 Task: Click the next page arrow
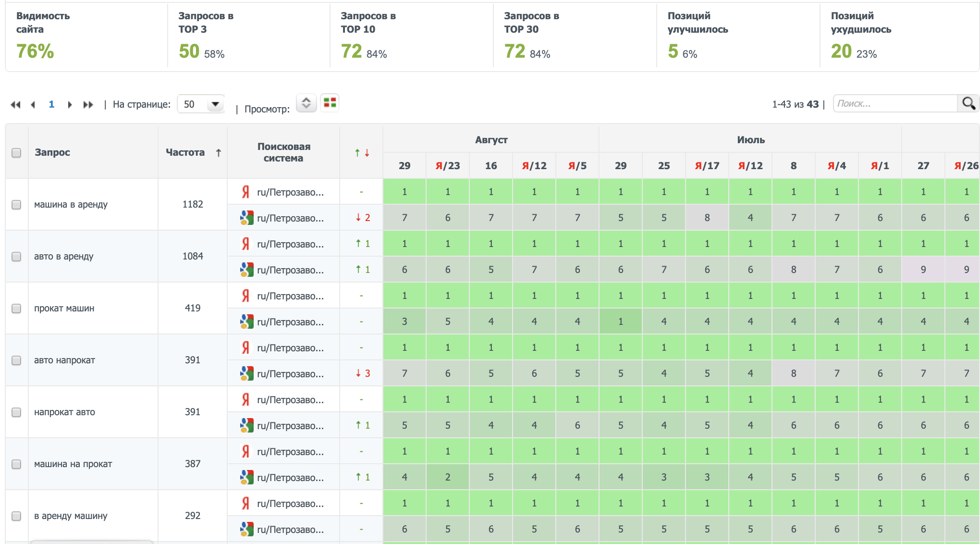[x=70, y=104]
